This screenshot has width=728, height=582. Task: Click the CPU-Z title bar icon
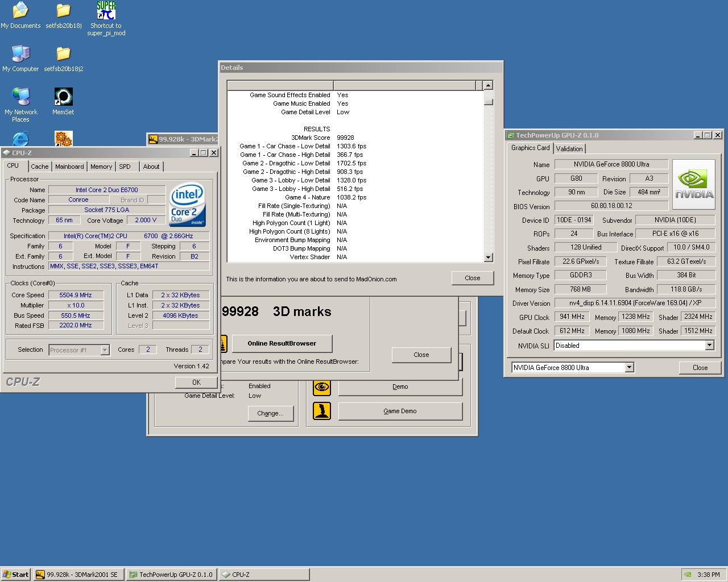click(x=6, y=153)
